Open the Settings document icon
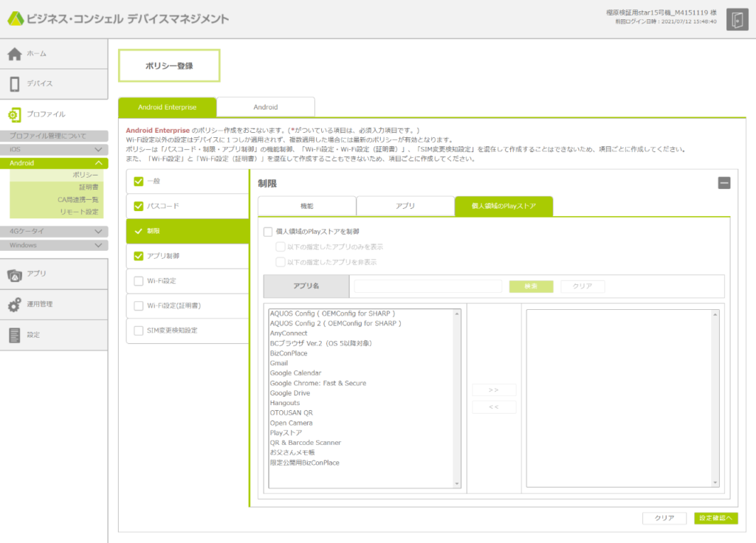This screenshot has width=756, height=543. [15, 335]
